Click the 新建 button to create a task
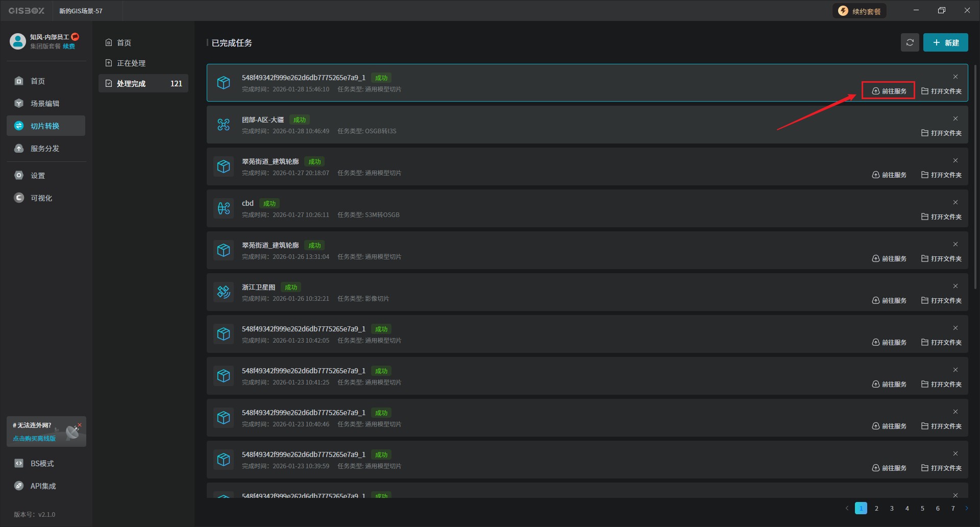This screenshot has height=527, width=980. click(945, 43)
